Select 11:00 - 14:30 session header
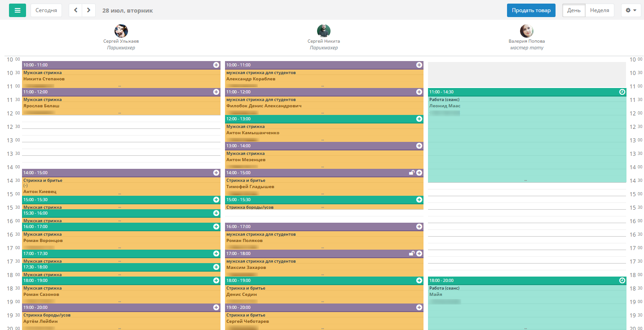 coord(527,92)
